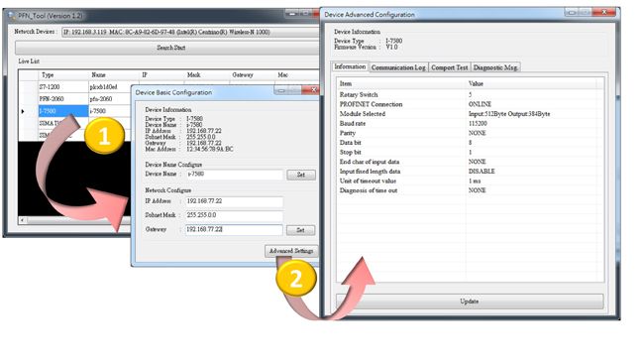Image resolution: width=644 pixels, height=363 pixels.
Task: Switch to the Communication Log tab
Action: pos(398,67)
